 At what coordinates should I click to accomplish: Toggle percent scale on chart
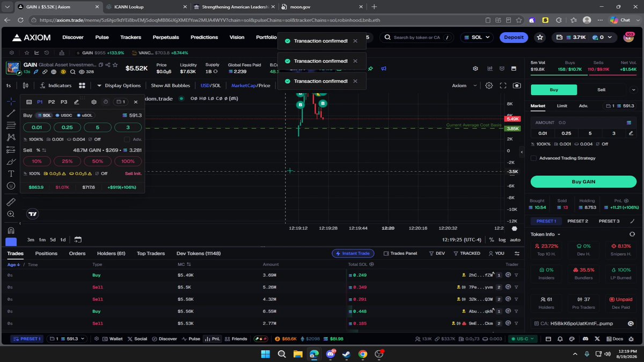pos(492,240)
